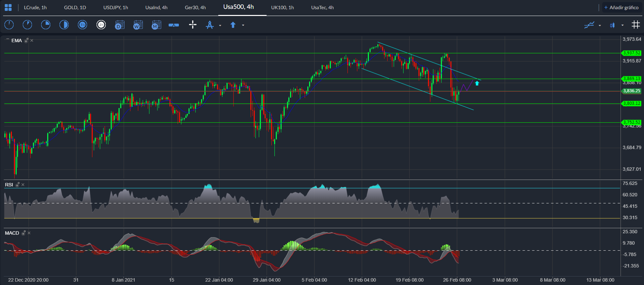This screenshot has width=644, height=285.
Task: Select the 3,752.52 price level label
Action: (631, 122)
